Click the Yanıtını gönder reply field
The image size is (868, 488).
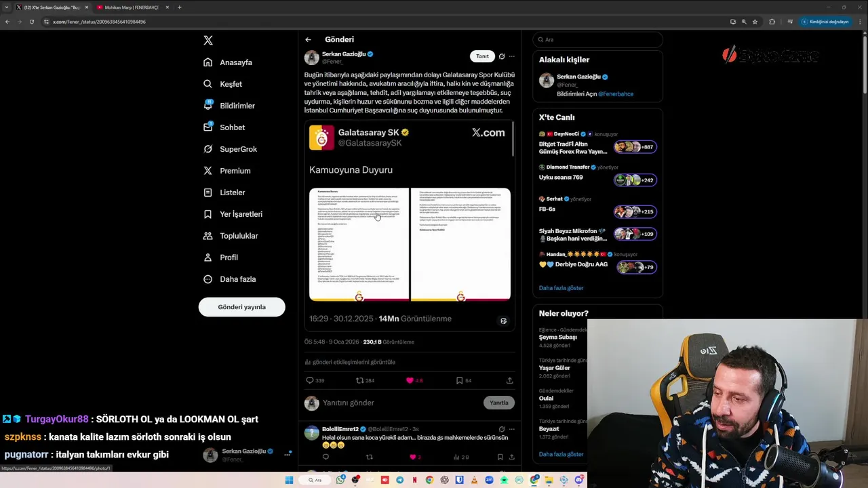click(x=400, y=403)
